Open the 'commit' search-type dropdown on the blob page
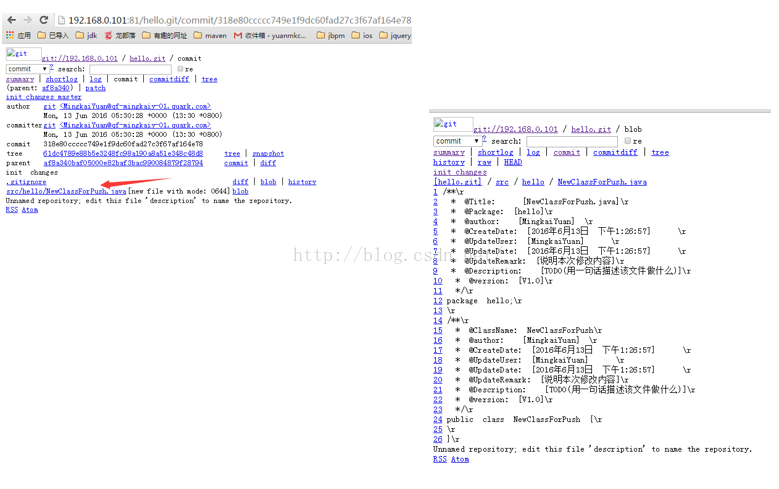Screen dimensions: 779x489 [457, 141]
